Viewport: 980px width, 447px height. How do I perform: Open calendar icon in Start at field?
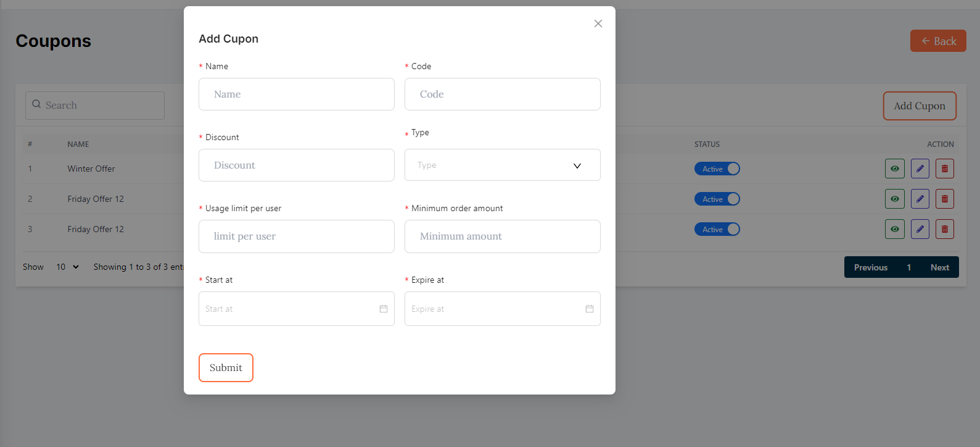coord(384,309)
